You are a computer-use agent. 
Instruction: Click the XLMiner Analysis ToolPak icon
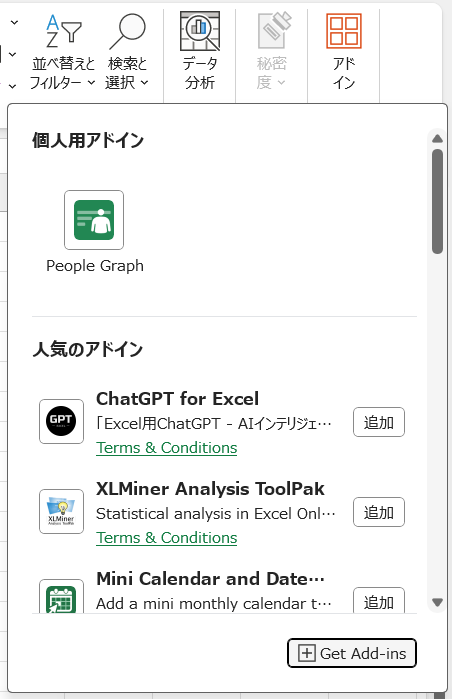pos(62,511)
